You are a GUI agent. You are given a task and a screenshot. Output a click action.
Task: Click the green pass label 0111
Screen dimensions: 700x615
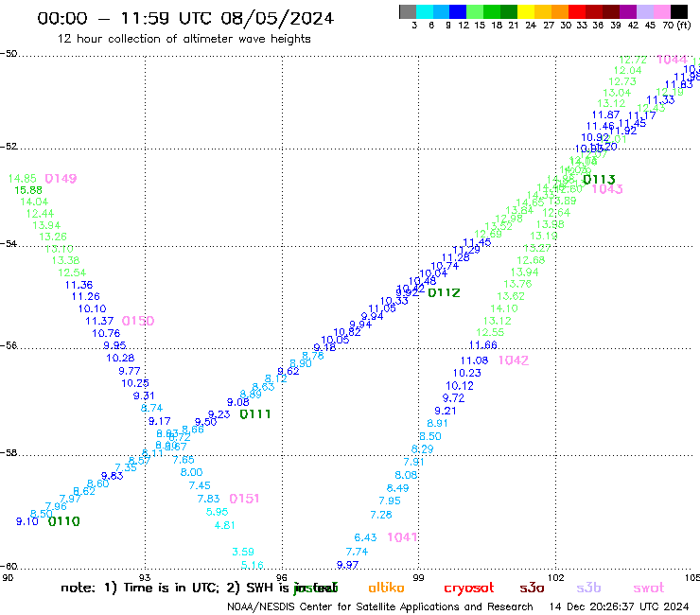255,414
